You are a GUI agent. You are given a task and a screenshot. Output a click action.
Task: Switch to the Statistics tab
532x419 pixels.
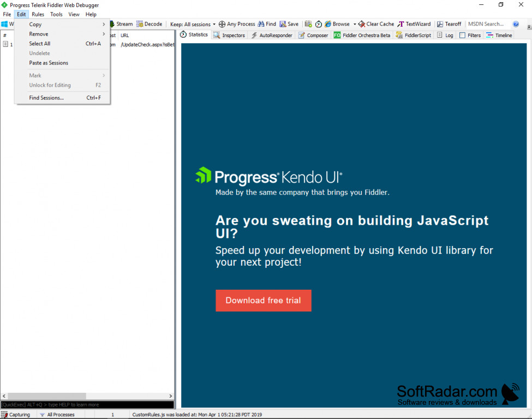[x=194, y=34]
